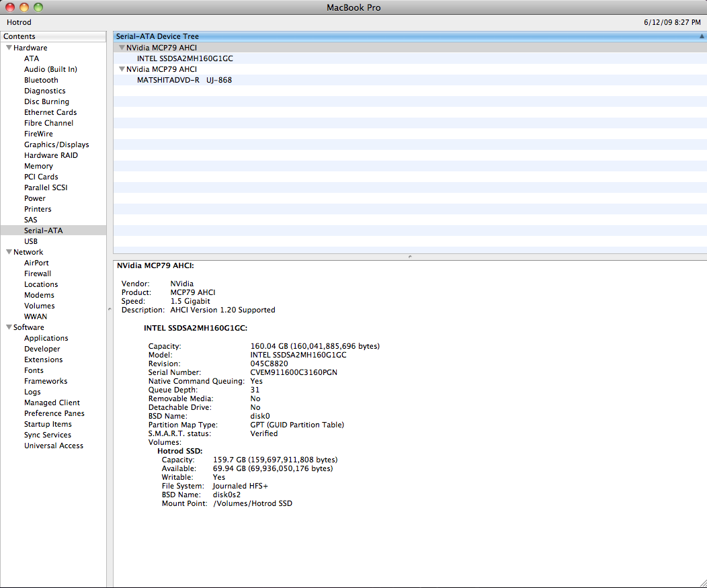Click the 1.5 Gigabit speed value
The width and height of the screenshot is (707, 588).
(190, 301)
